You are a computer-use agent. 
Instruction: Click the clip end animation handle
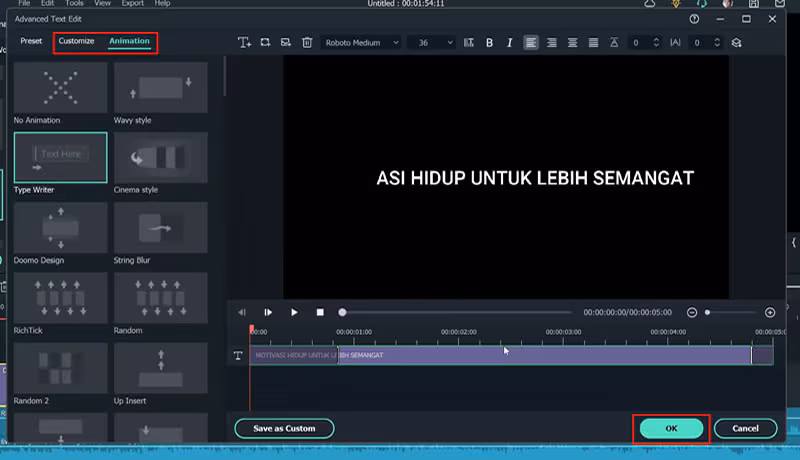pos(751,355)
